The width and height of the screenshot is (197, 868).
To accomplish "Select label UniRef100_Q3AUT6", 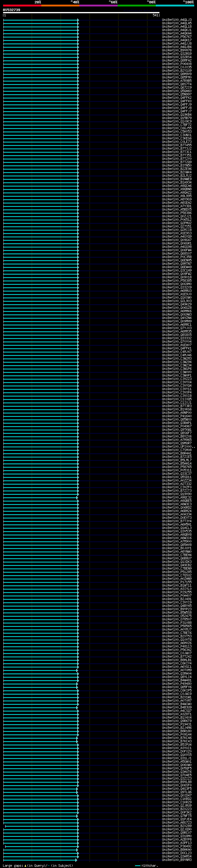I will click(177, 772).
